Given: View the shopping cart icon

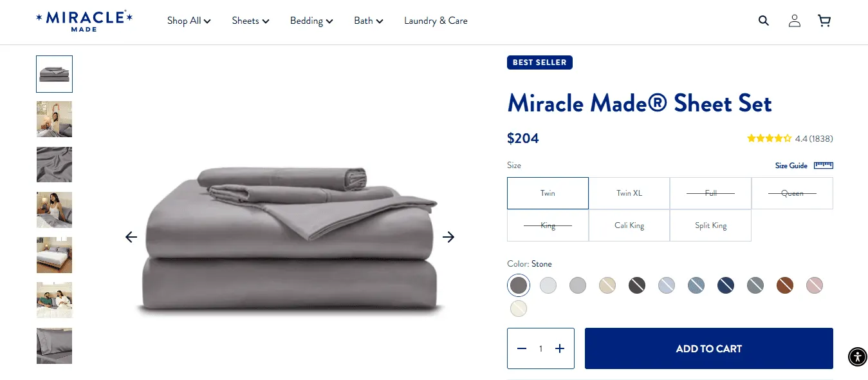Looking at the screenshot, I should [824, 21].
